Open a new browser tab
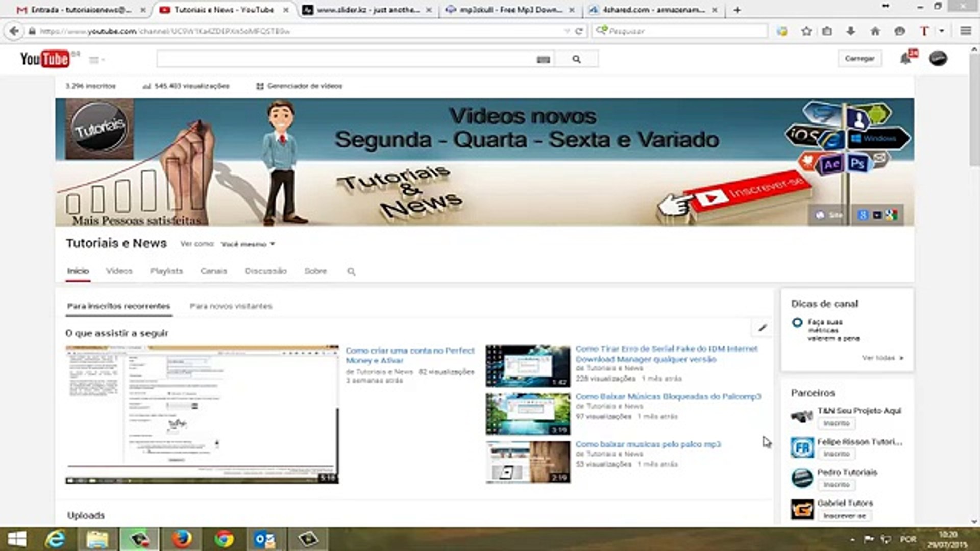 tap(737, 10)
